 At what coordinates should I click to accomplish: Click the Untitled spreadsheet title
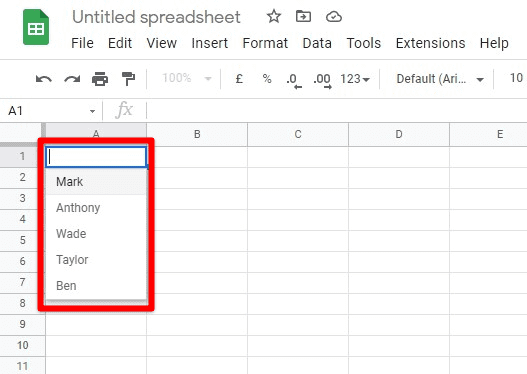tap(156, 17)
